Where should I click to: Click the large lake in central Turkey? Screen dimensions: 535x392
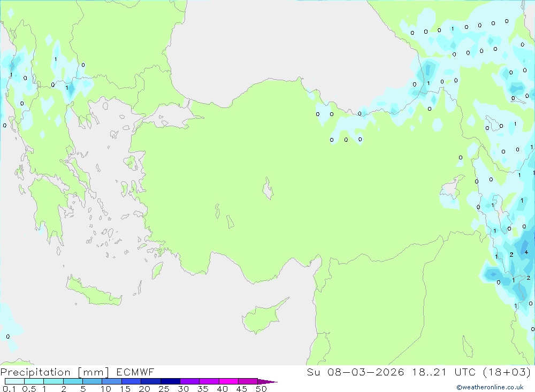pyautogui.click(x=268, y=188)
